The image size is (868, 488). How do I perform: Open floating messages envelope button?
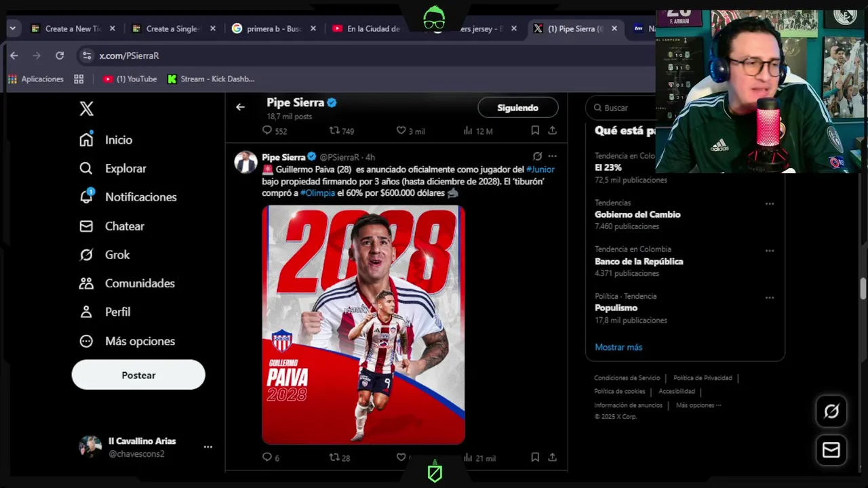(x=831, y=450)
